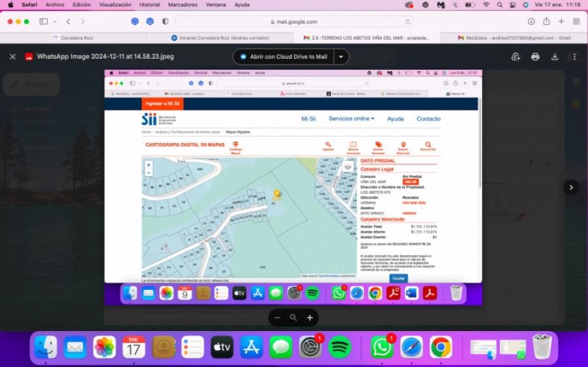Click the SII map screenshot image
The width and height of the screenshot is (588, 367).
pos(293,189)
